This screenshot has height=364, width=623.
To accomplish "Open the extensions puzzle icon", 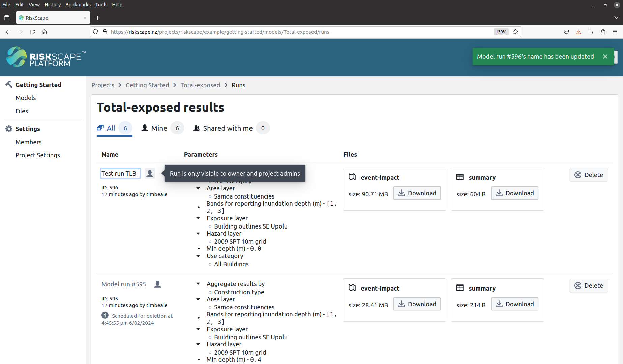I will [x=603, y=32].
